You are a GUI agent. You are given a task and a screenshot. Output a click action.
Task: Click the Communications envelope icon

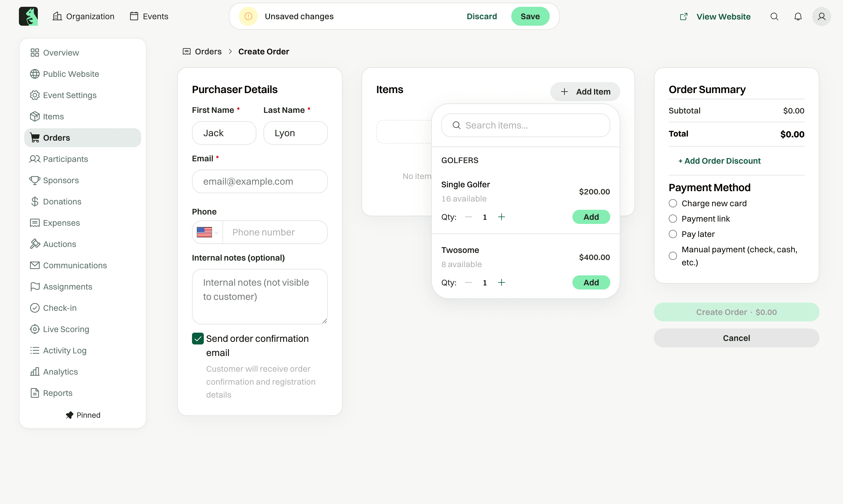click(35, 265)
